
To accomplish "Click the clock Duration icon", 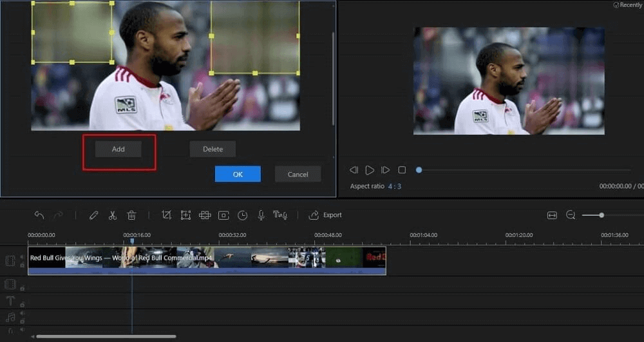I will pos(242,215).
